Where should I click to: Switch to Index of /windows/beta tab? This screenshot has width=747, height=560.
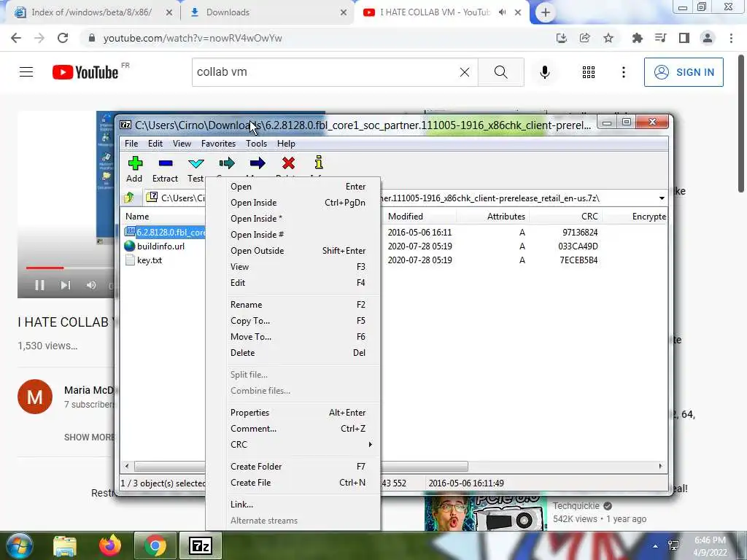[93, 12]
